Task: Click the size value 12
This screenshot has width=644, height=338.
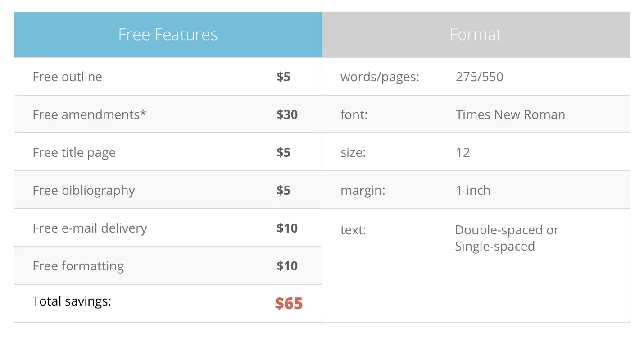Action: click(463, 152)
